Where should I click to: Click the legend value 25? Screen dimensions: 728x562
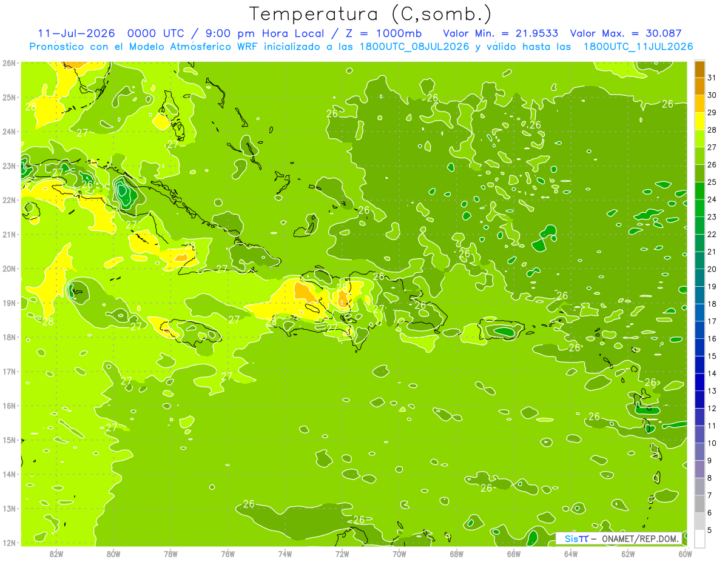(712, 182)
